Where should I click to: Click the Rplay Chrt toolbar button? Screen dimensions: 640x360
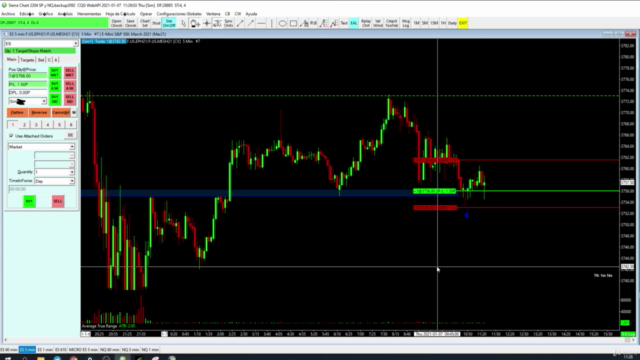click(x=366, y=23)
